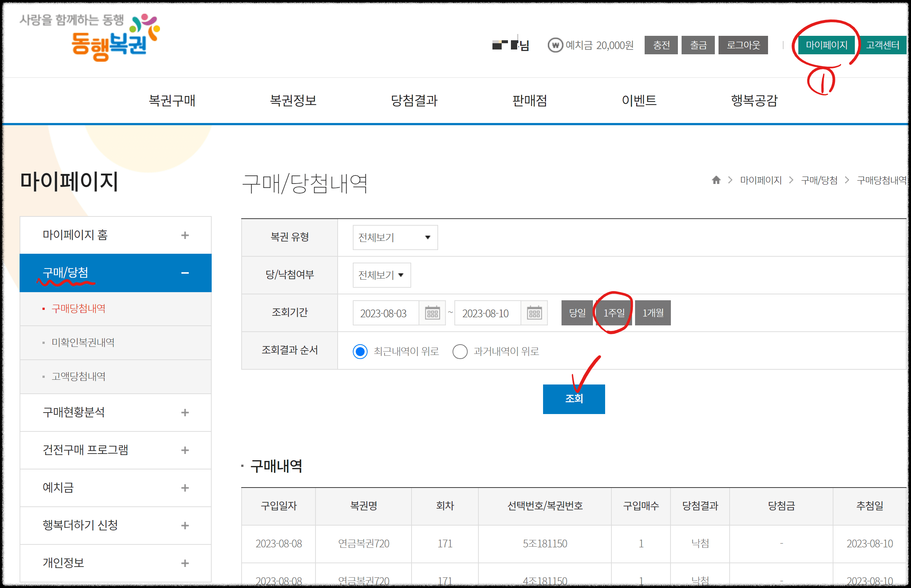
Task: Open 고액당첨내역 in sidebar
Action: (78, 376)
